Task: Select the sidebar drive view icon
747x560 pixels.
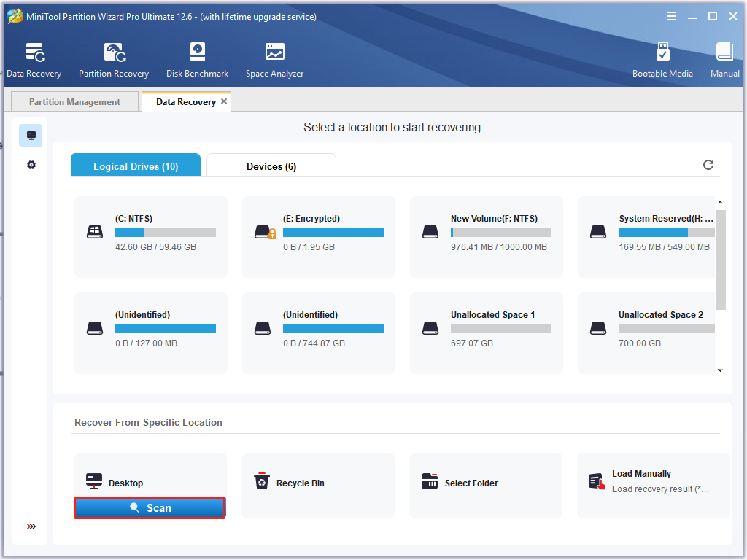Action: click(31, 136)
